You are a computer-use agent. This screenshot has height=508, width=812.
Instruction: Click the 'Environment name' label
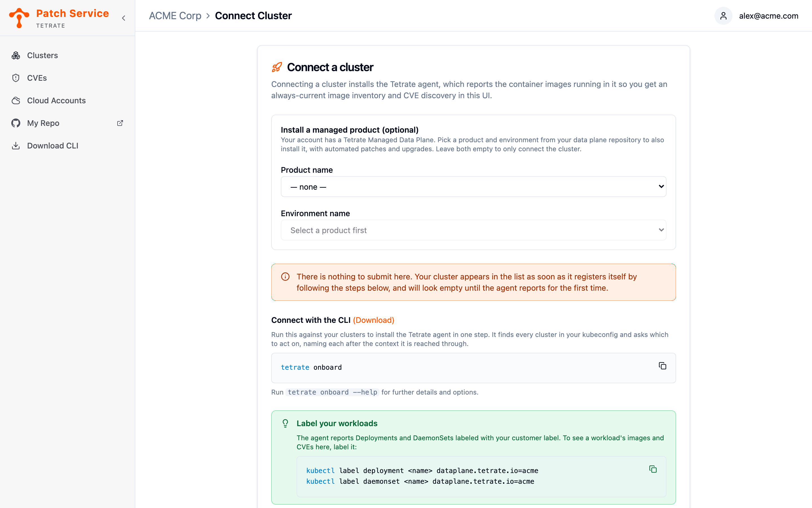coord(315,213)
